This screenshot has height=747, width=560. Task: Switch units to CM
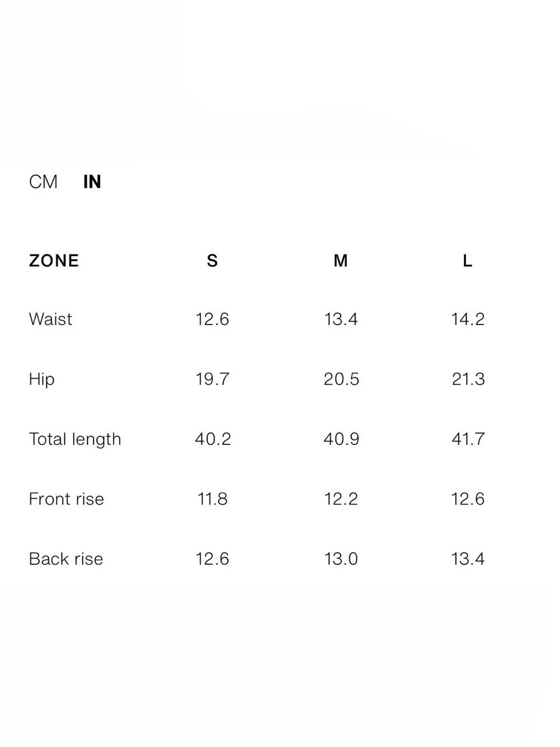pyautogui.click(x=43, y=182)
